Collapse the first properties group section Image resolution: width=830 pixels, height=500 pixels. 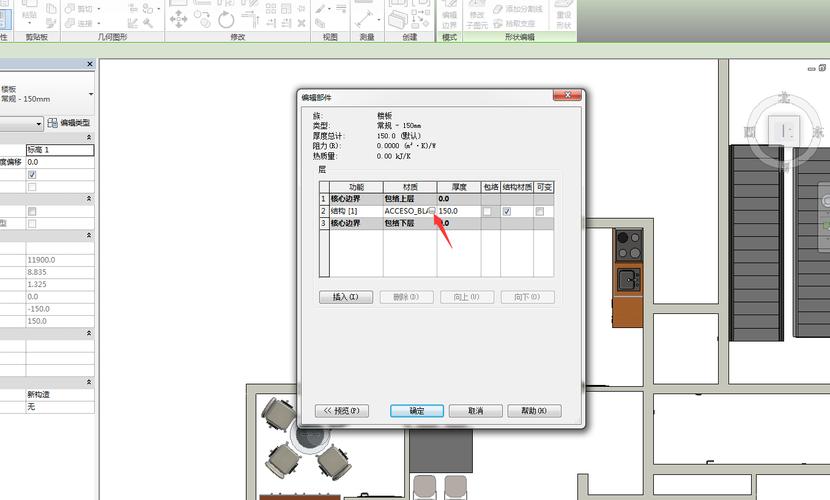(x=90, y=137)
